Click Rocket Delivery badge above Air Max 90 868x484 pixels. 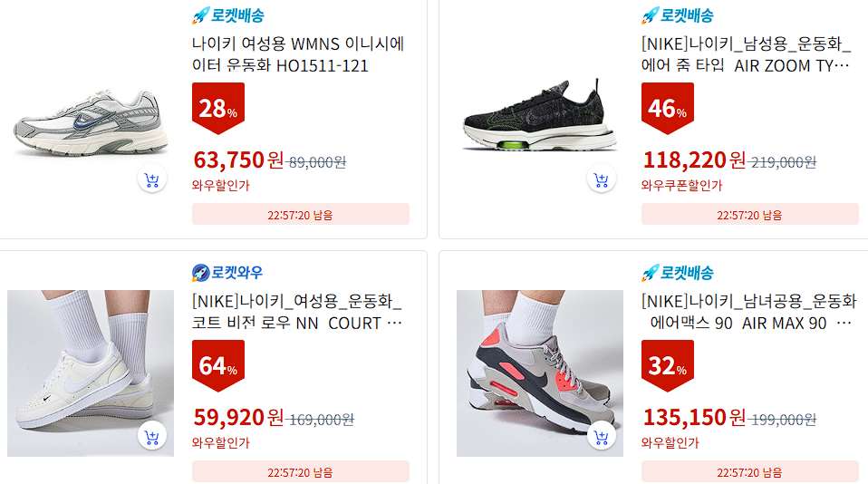click(x=678, y=273)
